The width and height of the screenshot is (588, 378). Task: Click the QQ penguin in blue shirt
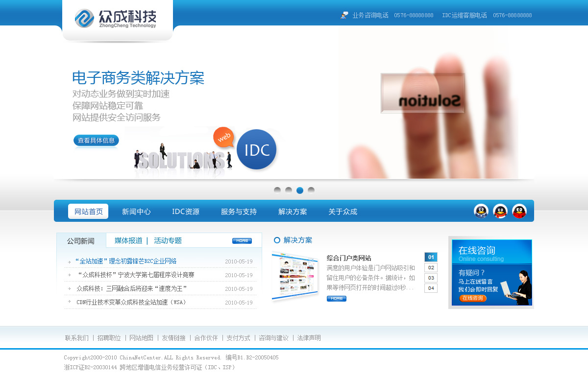tap(481, 211)
